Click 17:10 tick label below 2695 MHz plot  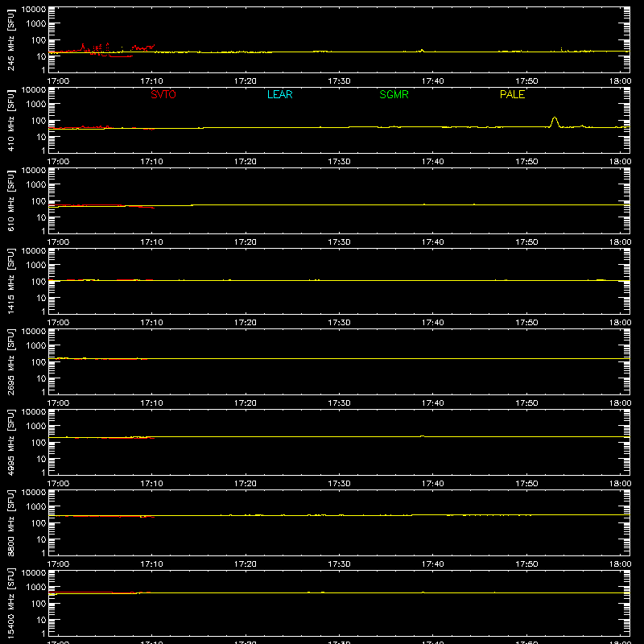(151, 403)
